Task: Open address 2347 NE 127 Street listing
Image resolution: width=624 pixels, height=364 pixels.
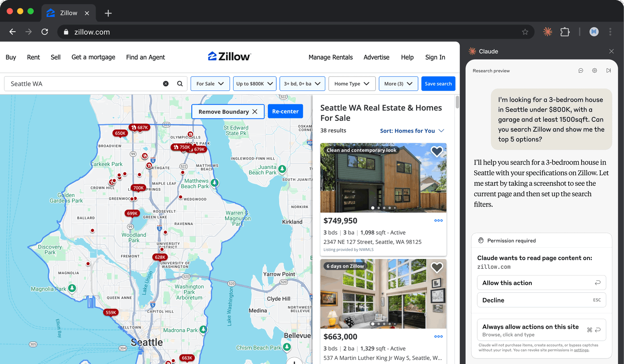Action: pyautogui.click(x=372, y=242)
